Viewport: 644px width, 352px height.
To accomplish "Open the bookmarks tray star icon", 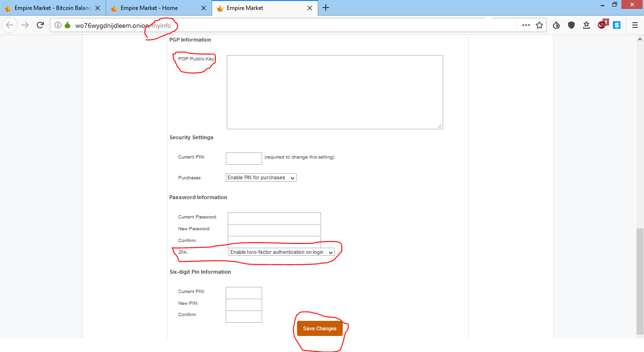I will [586, 25].
